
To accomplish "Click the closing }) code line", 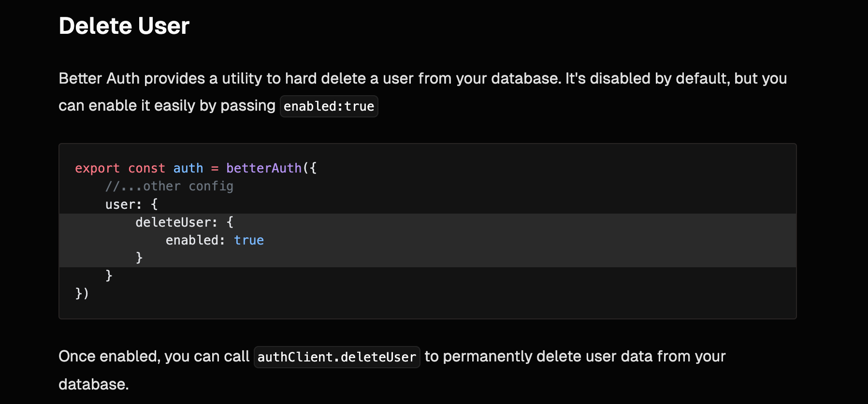I will click(x=82, y=293).
